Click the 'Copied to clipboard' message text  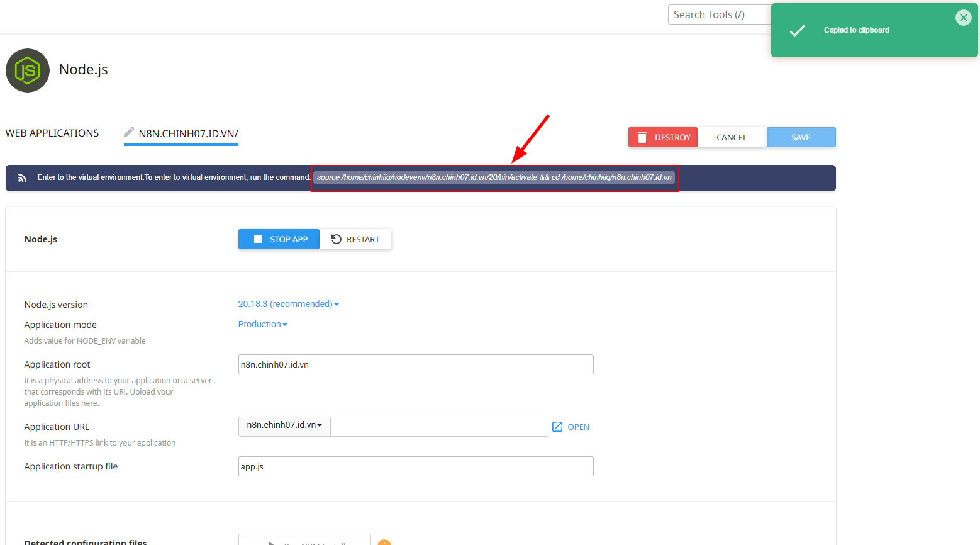click(x=856, y=30)
